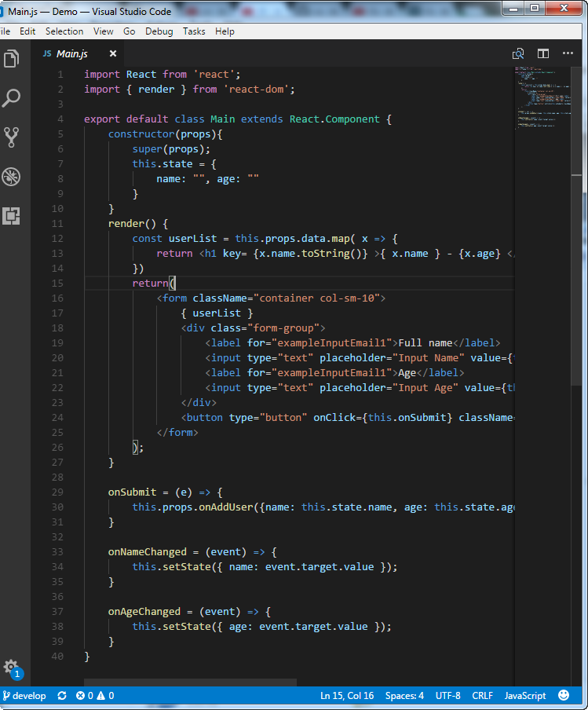Image resolution: width=588 pixels, height=710 pixels.
Task: Click Ln 15, Col 16 indicator
Action: click(x=347, y=696)
